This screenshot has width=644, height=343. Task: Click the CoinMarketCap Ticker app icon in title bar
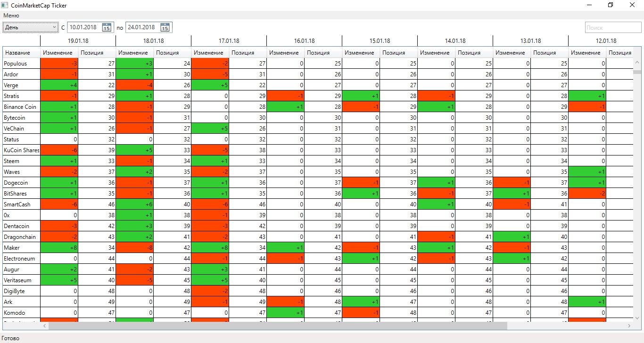(x=5, y=5)
